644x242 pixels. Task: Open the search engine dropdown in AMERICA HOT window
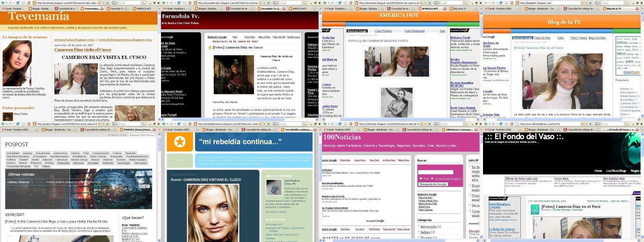point(439,3)
